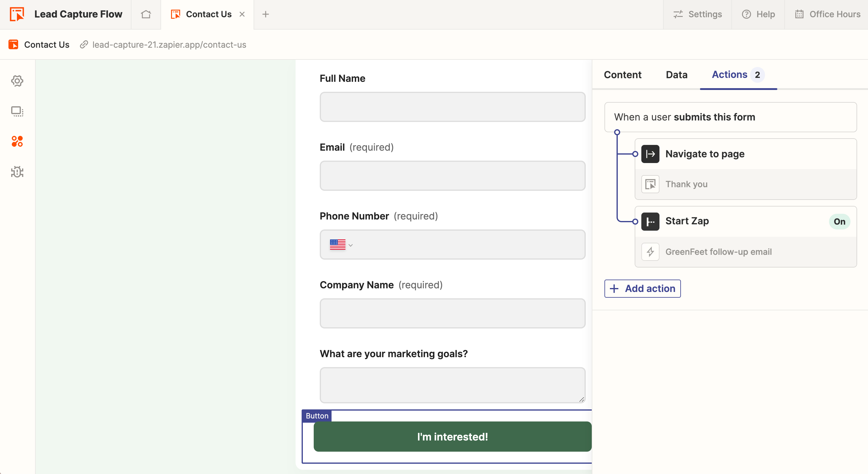Click the Full Name input field
The width and height of the screenshot is (868, 474).
click(x=452, y=107)
